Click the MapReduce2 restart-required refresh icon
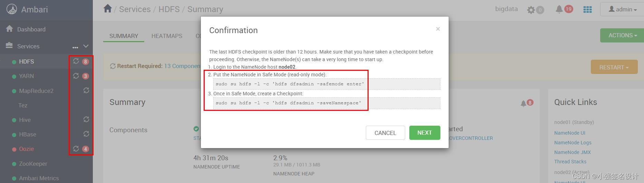The image size is (644, 183). 86,90
